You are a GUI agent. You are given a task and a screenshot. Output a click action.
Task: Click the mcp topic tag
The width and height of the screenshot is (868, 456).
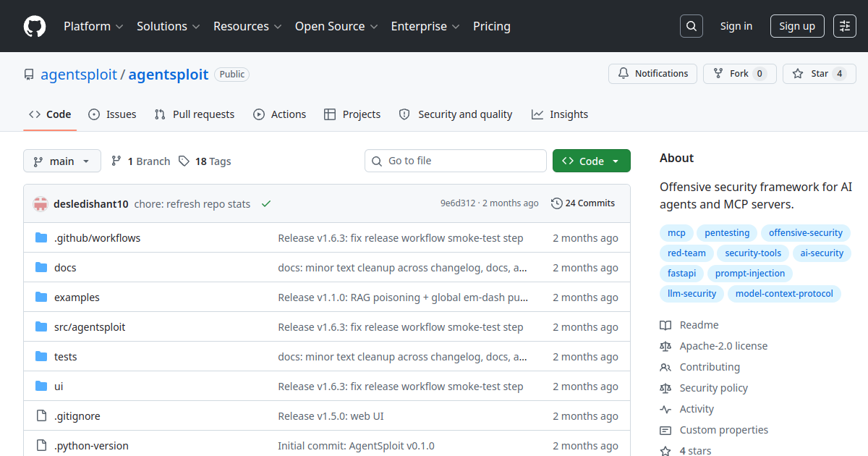point(676,233)
